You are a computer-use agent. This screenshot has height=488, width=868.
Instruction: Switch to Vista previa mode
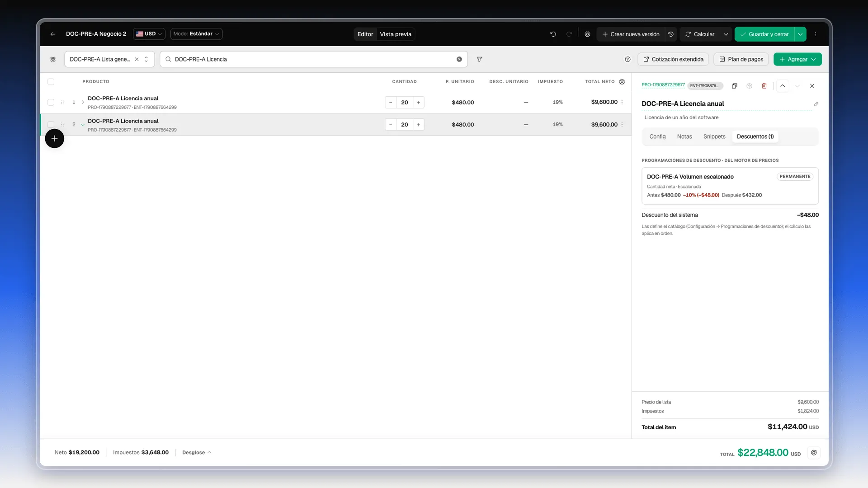396,34
